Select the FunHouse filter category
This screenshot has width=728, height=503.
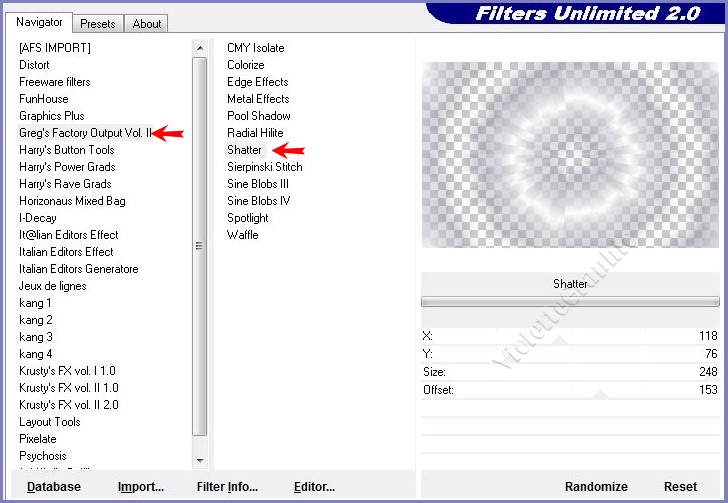(x=43, y=99)
